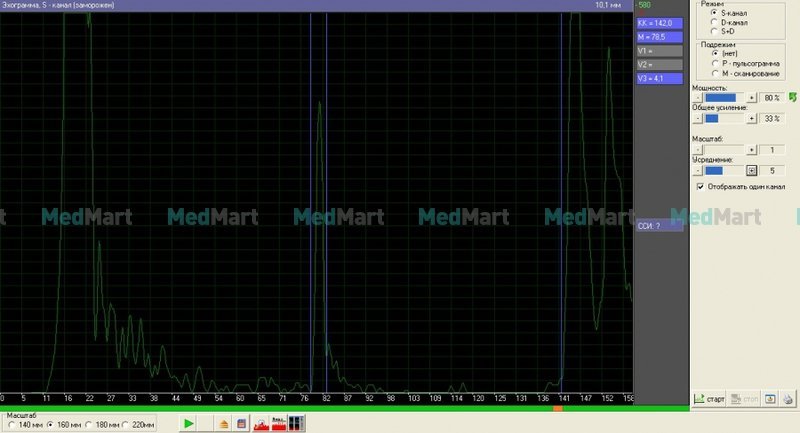Click the V3 = 4,1 value label
800x433 pixels.
659,79
